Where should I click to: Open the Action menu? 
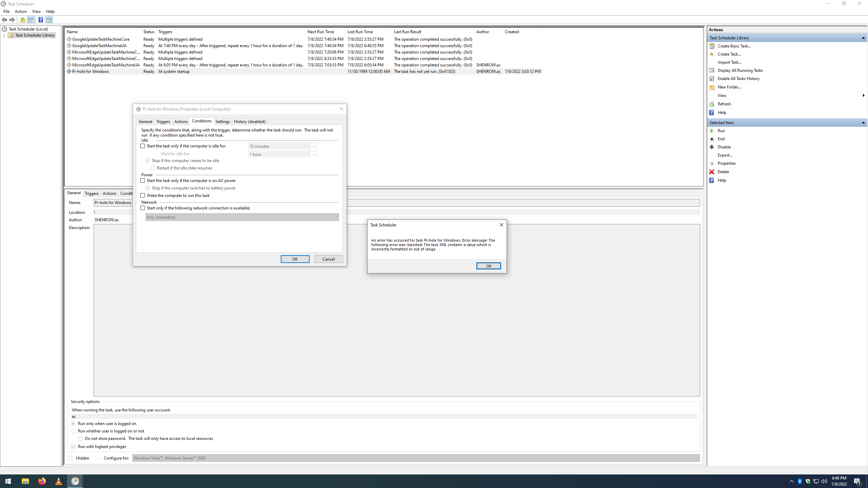(x=21, y=11)
